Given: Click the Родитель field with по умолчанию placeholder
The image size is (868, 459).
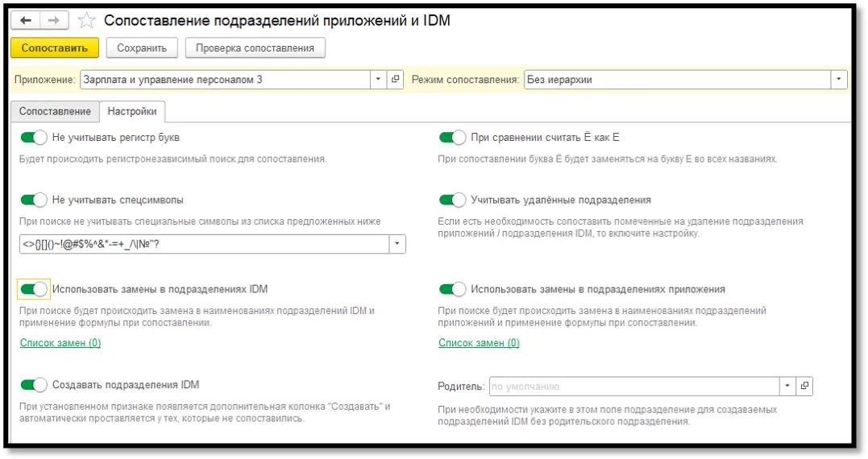Looking at the screenshot, I should click(x=634, y=386).
